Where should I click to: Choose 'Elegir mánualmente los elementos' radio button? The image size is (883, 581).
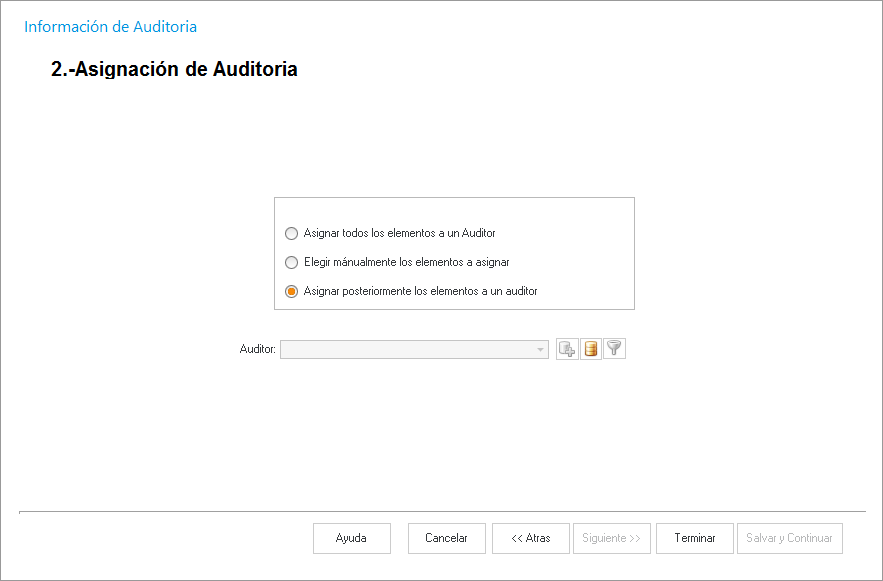tap(291, 263)
